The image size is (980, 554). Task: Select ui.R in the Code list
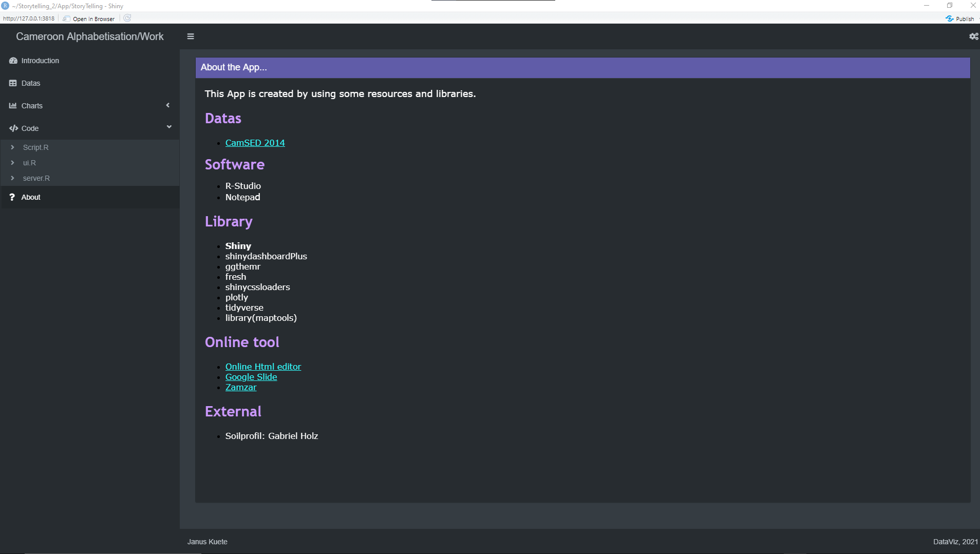tap(29, 163)
